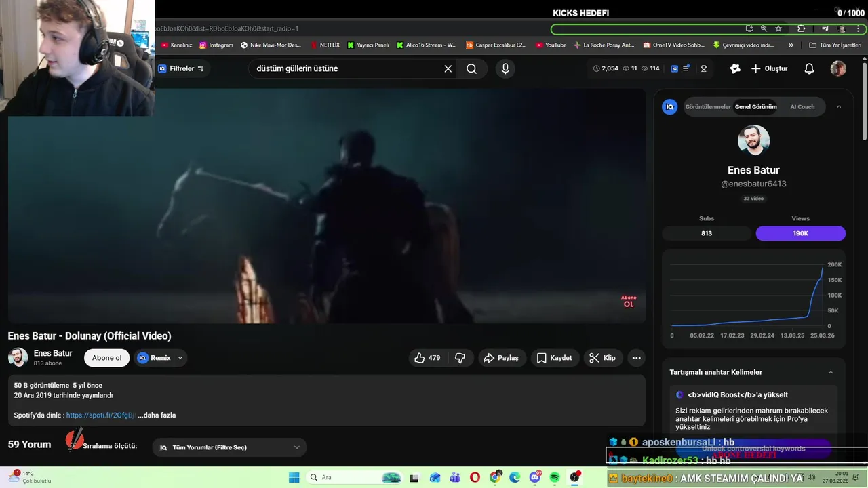The image size is (868, 488).
Task: Switch to the Chrome taskbar icon
Action: pos(495,478)
